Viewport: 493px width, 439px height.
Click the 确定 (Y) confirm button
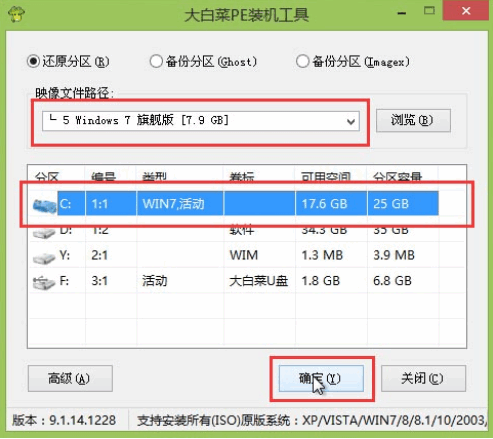(x=321, y=378)
